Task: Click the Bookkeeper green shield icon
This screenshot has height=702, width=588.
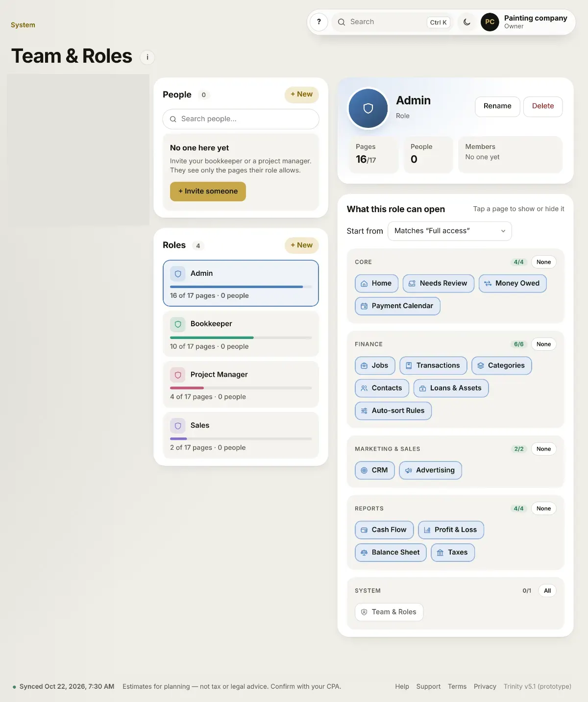Action: (x=178, y=324)
